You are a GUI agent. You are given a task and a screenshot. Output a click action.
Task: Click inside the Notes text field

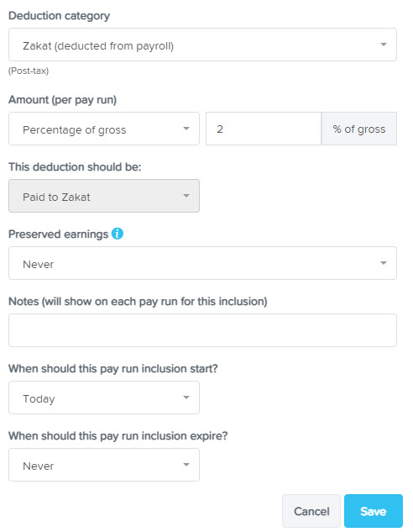pyautogui.click(x=202, y=330)
